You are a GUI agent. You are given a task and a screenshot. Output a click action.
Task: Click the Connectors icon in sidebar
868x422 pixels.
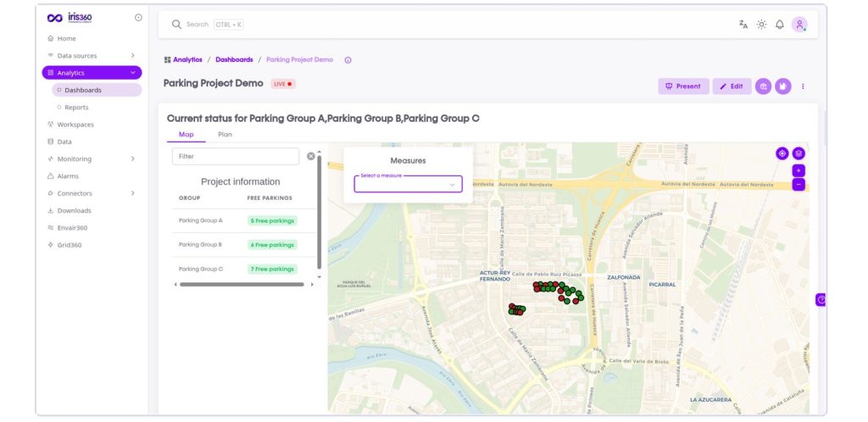pyautogui.click(x=50, y=193)
